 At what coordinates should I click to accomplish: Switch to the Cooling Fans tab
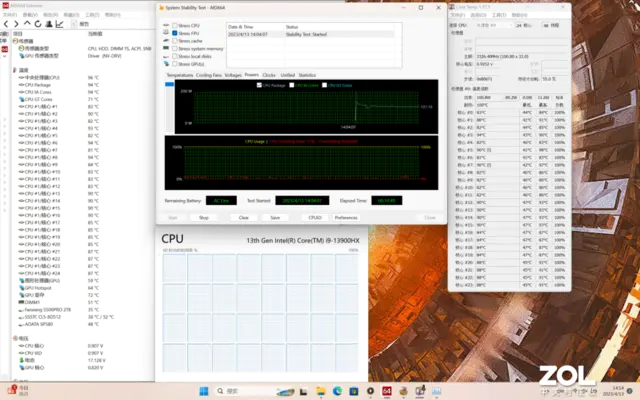click(209, 75)
